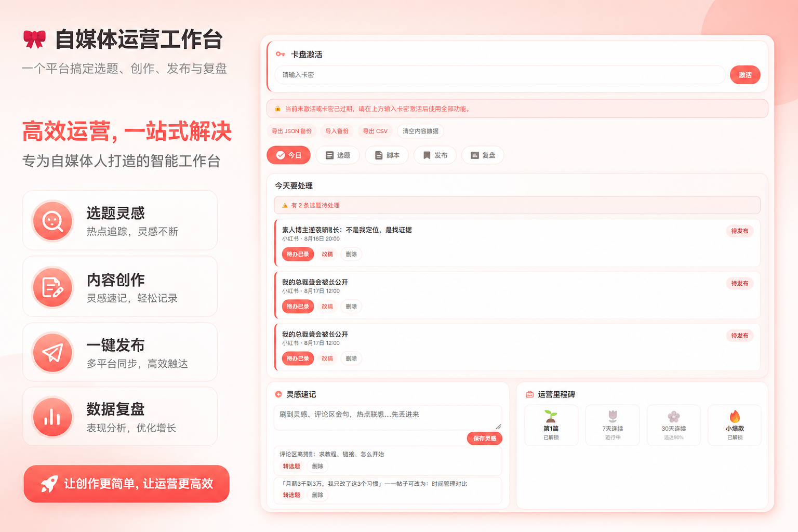Click the 当前未激活或卡密已过期 warning text

tap(378, 109)
